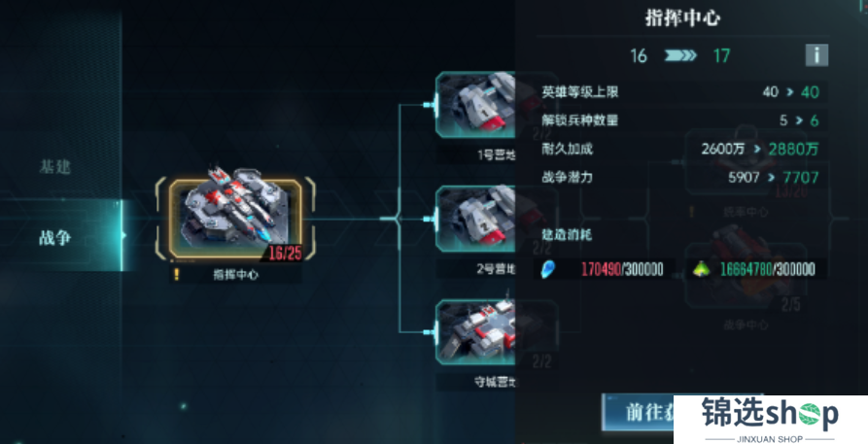Open the info icon beside level 17
The height and width of the screenshot is (444, 868).
click(816, 55)
